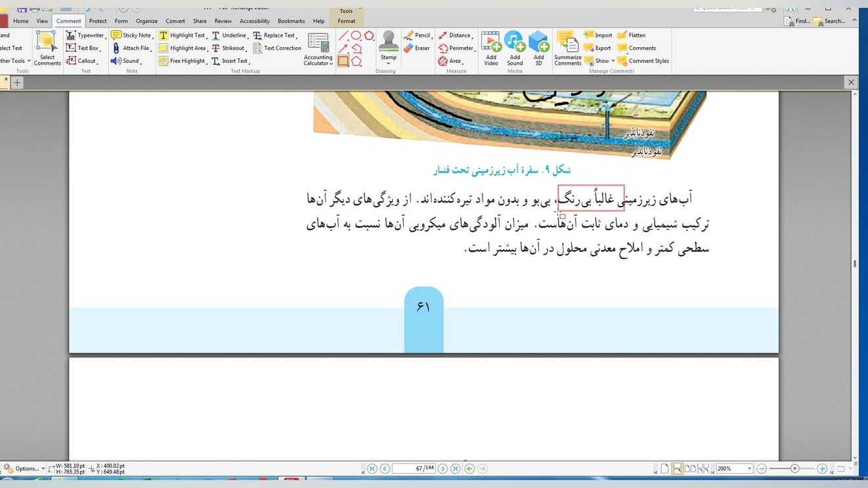Select the Oval drawing shape
This screenshot has height=488, width=868.
click(x=356, y=35)
